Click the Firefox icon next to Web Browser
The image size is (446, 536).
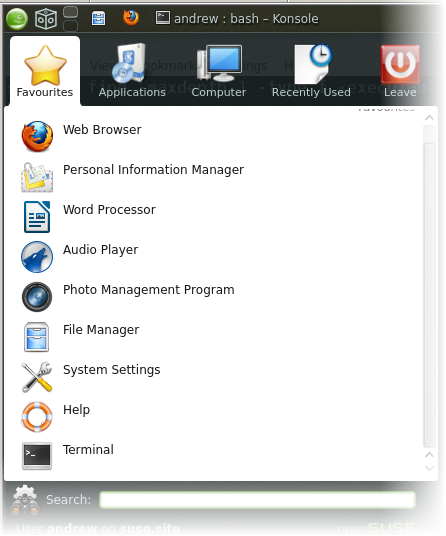37,136
